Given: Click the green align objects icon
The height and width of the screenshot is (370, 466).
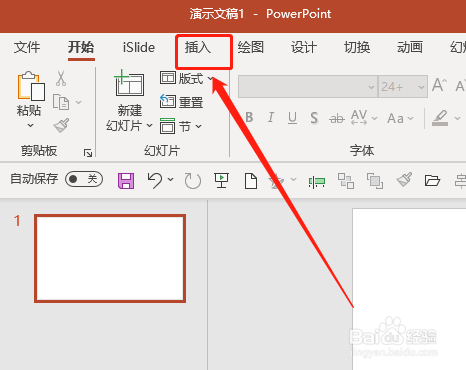Looking at the screenshot, I should pos(317,182).
